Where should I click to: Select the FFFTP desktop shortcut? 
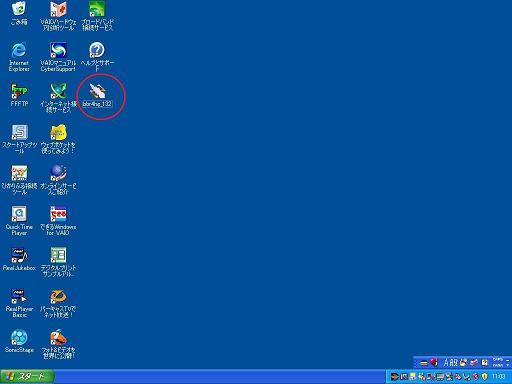[19, 95]
